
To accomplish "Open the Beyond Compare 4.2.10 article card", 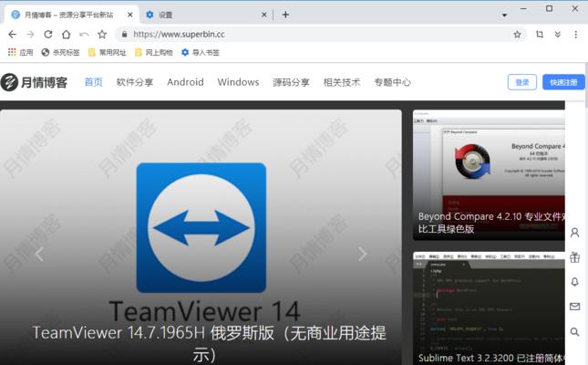I will [489, 175].
